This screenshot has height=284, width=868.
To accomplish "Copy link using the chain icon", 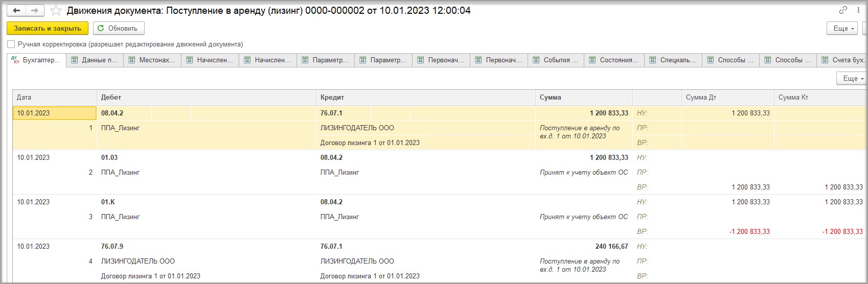I will pyautogui.click(x=843, y=11).
